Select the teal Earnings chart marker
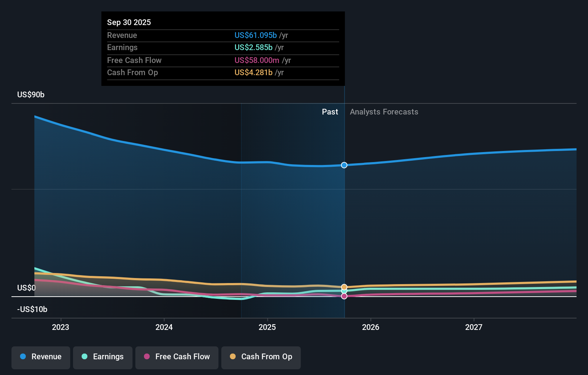 (344, 291)
